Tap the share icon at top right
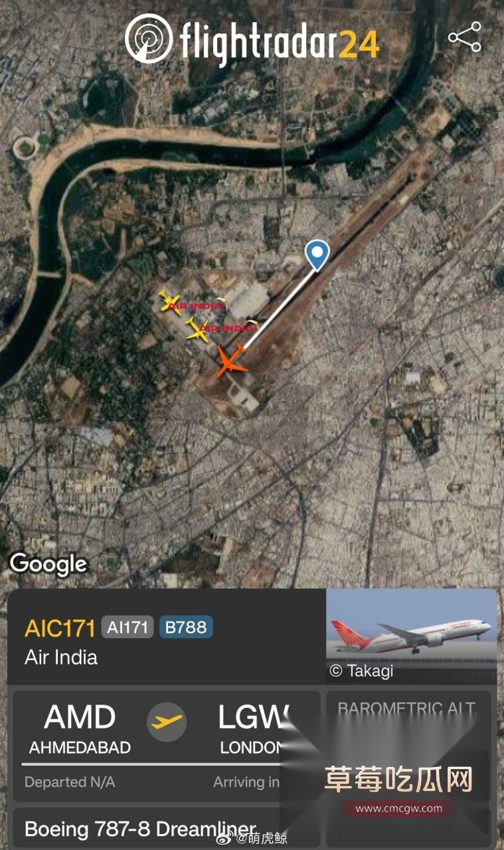This screenshot has height=850, width=504. click(x=464, y=37)
